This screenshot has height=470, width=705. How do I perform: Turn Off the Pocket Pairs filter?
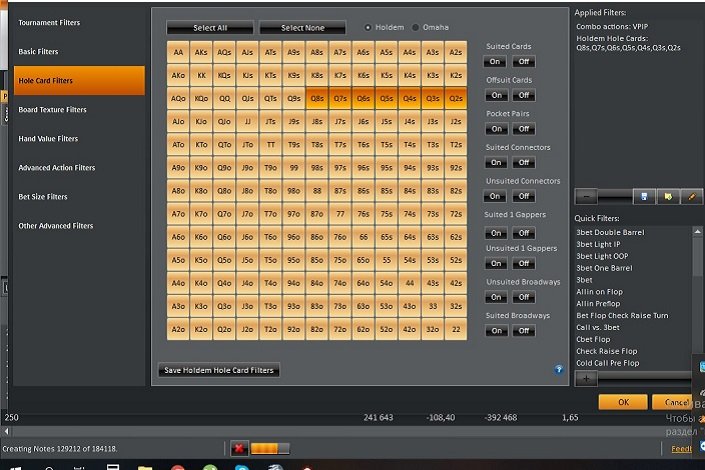pyautogui.click(x=523, y=129)
